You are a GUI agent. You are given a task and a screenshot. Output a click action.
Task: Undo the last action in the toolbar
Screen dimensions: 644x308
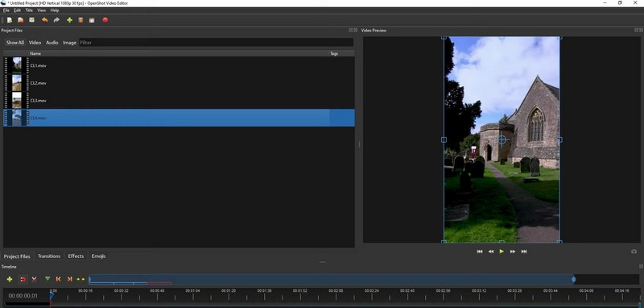click(x=45, y=19)
